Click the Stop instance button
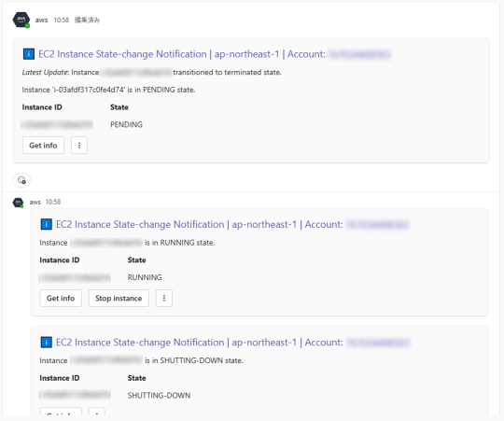This screenshot has width=504, height=421. pos(119,298)
